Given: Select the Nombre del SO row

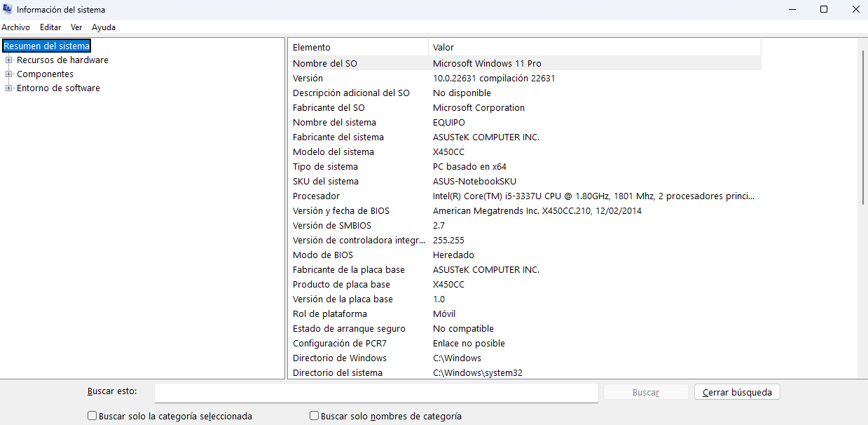Looking at the screenshot, I should click(x=525, y=63).
